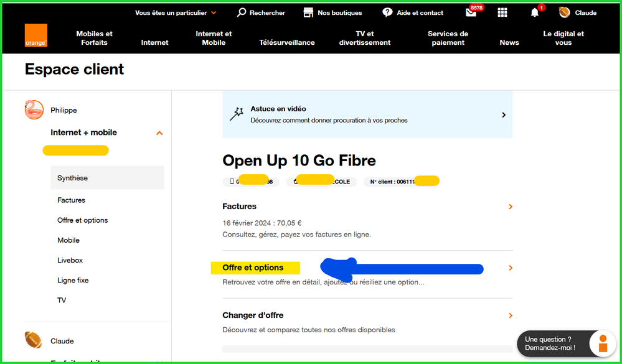This screenshot has height=364, width=622.
Task: Click Claude's football avatar in sidebar
Action: click(34, 340)
